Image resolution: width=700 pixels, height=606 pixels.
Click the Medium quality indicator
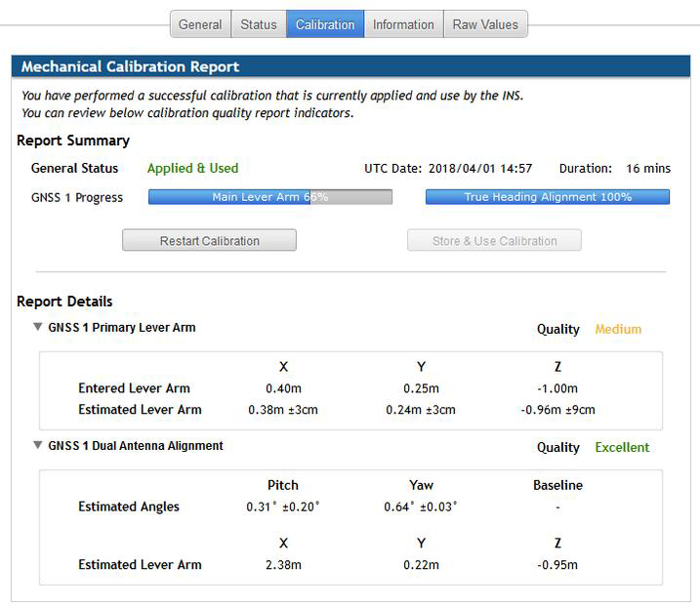pyautogui.click(x=618, y=330)
